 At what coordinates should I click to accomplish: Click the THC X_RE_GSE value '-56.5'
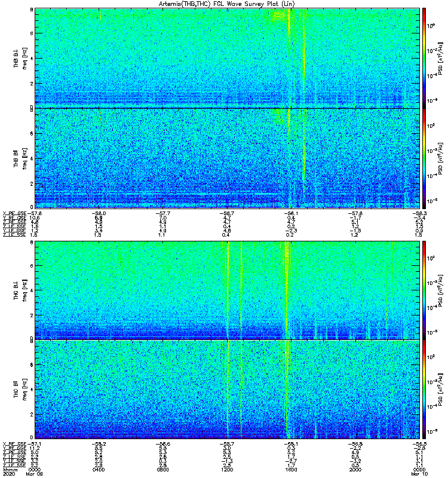(419, 444)
